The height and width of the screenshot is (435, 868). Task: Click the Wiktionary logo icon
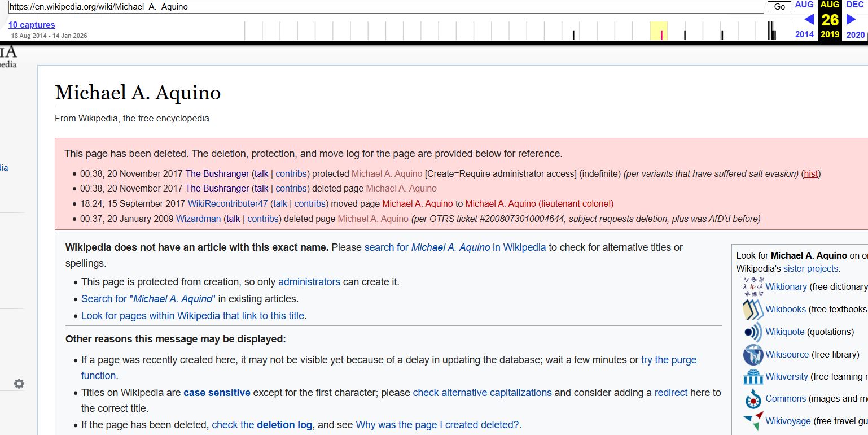753,287
